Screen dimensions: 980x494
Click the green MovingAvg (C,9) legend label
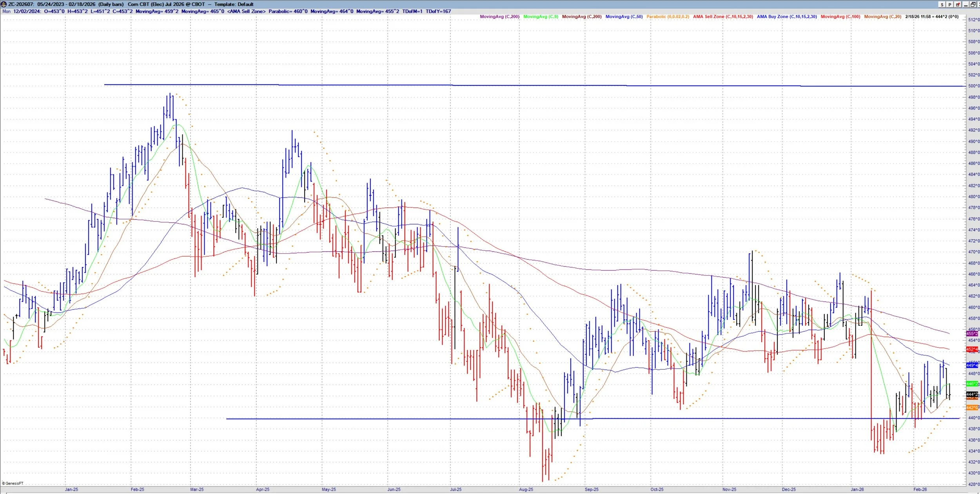point(541,17)
